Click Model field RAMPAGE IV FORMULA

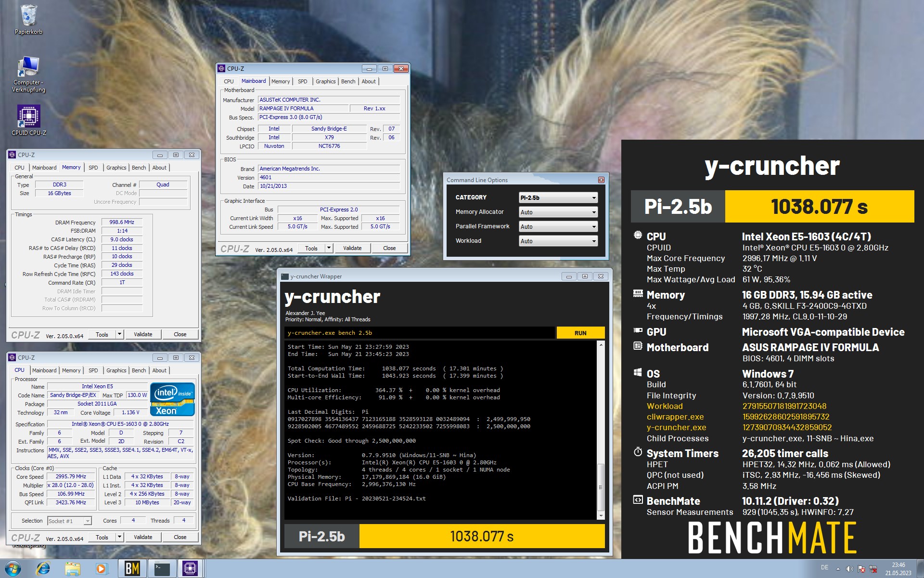(303, 108)
